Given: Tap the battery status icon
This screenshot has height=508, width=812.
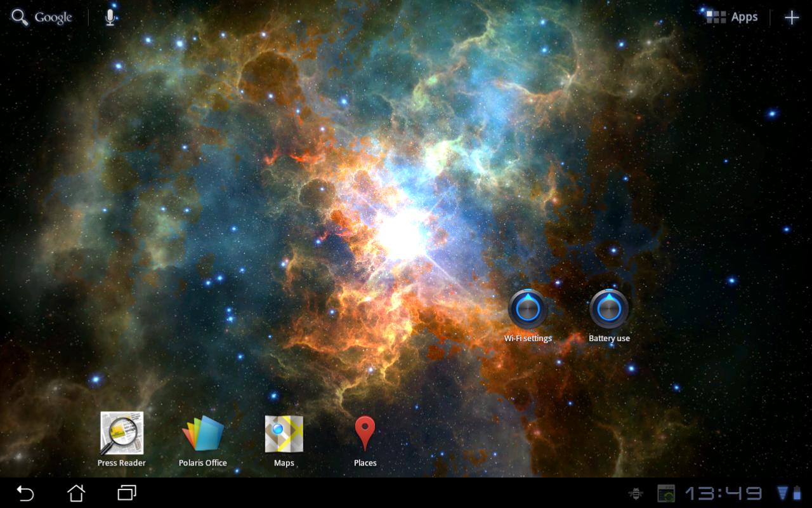Looking at the screenshot, I should pyautogui.click(x=797, y=493).
